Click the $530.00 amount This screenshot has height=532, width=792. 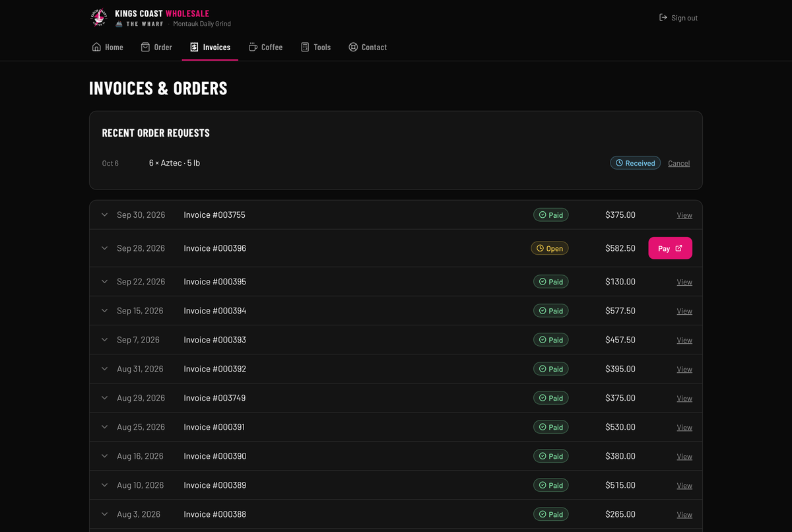[620, 427]
